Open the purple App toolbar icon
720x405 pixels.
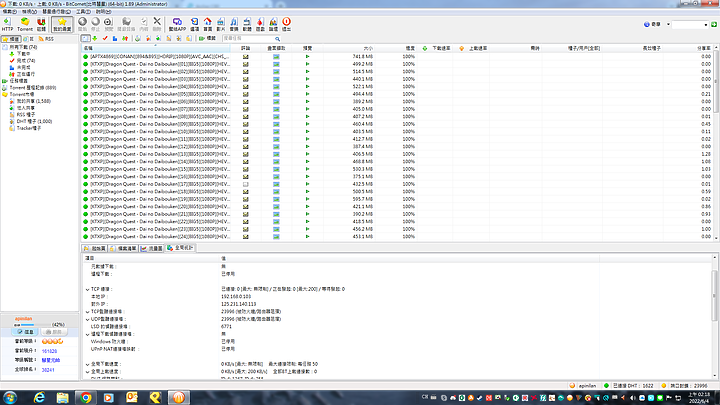(177, 24)
